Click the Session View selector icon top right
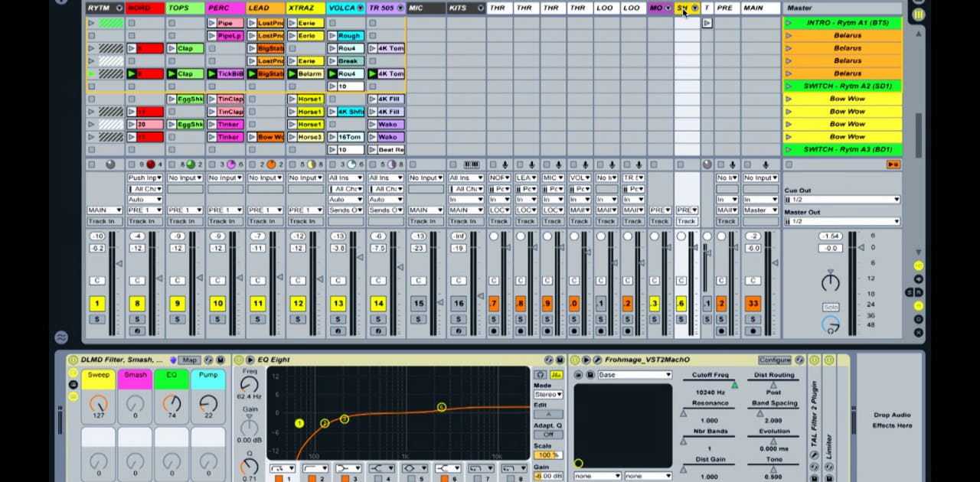This screenshot has width=980, height=482. (918, 15)
